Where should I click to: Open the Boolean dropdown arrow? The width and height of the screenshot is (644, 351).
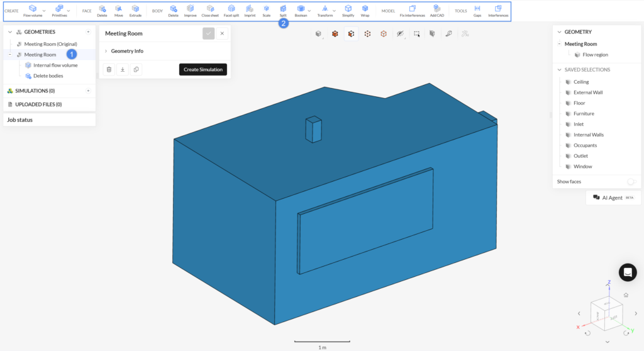click(309, 11)
